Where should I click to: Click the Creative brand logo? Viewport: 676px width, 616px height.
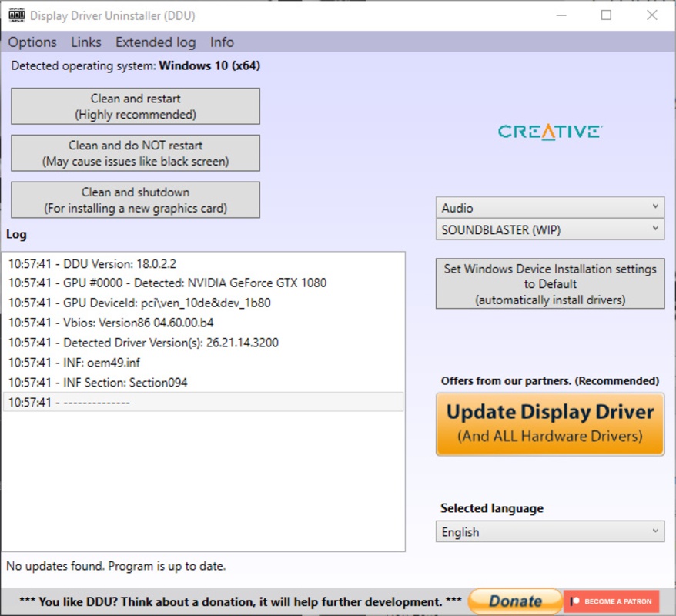(550, 132)
